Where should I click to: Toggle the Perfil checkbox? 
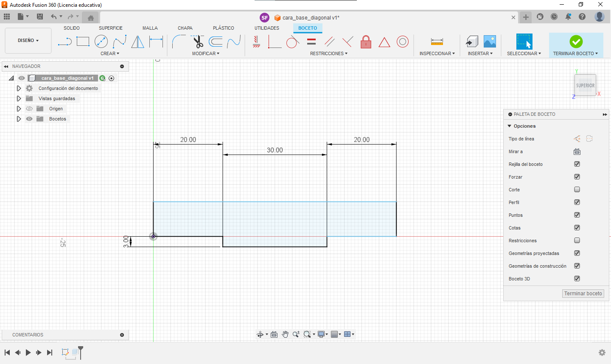coord(577,202)
